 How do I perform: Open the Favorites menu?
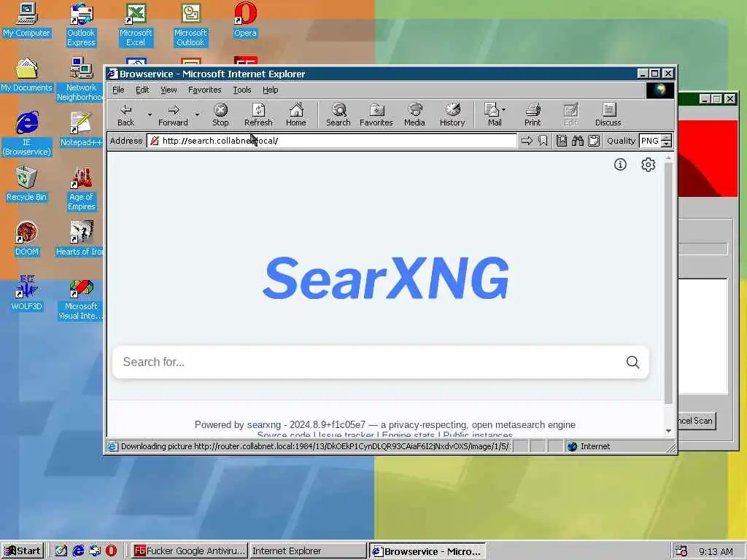tap(204, 90)
